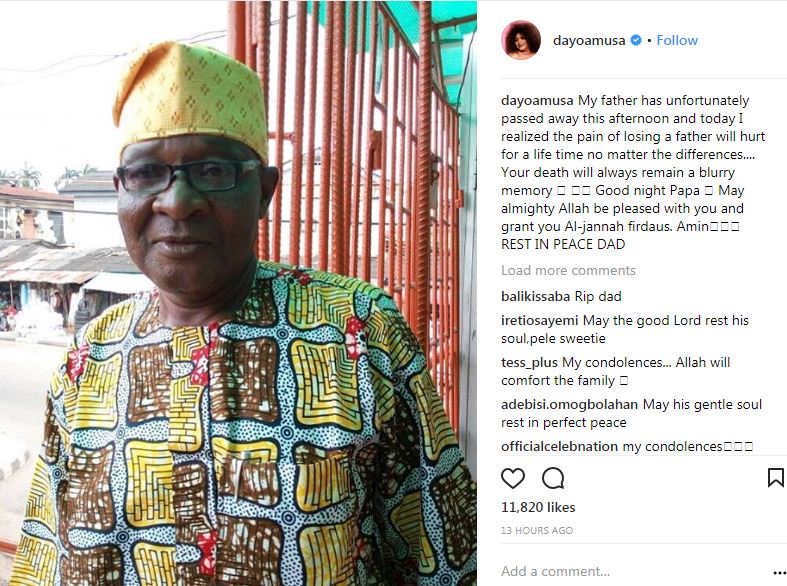Open the 13 hours ago timestamp
The image size is (787, 586).
[537, 530]
